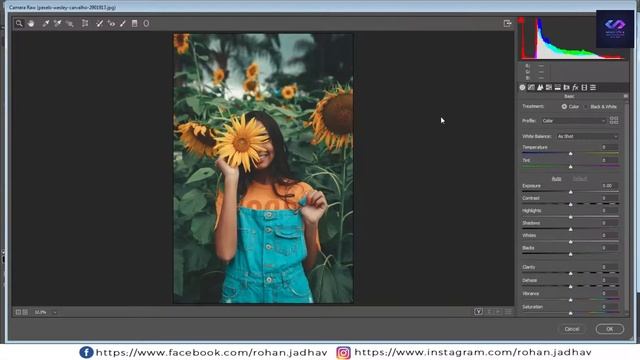Select the White Balance eyedropper tool
Image resolution: width=640 pixels, height=360 pixels.
(x=46, y=24)
